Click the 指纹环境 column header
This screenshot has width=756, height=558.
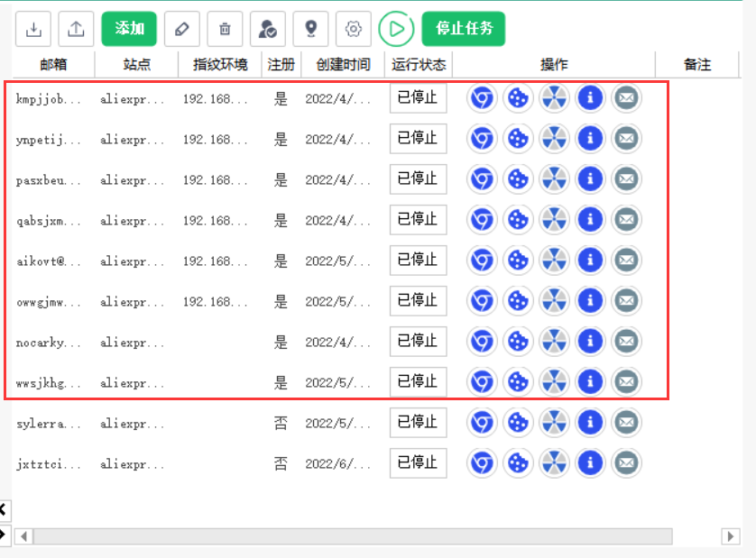(x=220, y=65)
